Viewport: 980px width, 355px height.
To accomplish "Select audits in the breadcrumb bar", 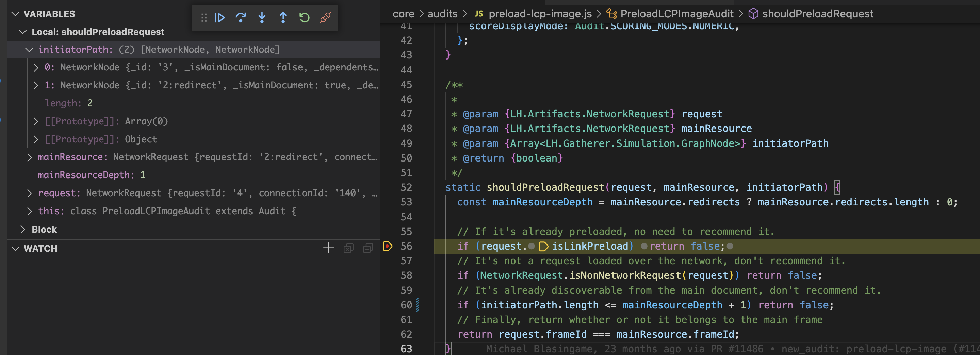I will (x=442, y=14).
